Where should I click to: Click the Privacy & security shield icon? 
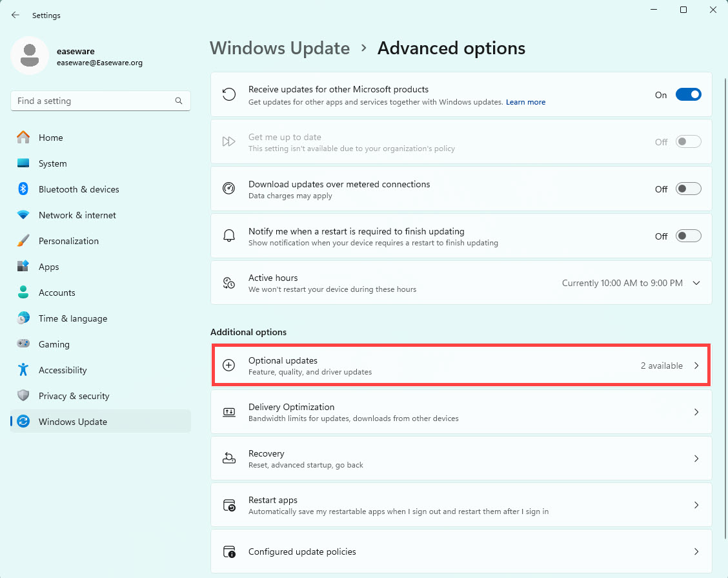point(23,395)
